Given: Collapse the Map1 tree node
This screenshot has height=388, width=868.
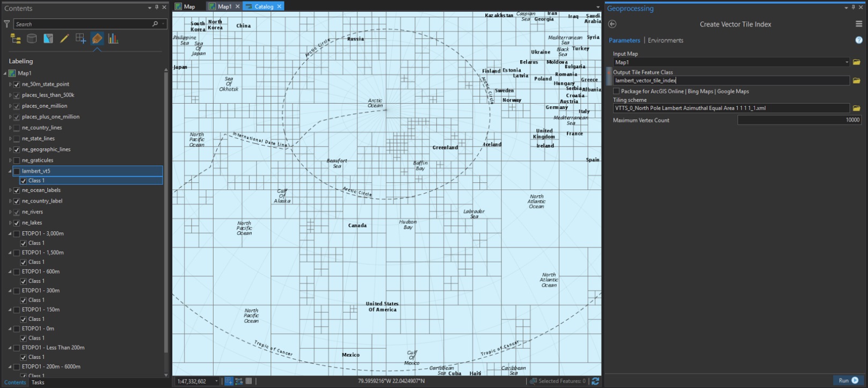Looking at the screenshot, I should 5,73.
